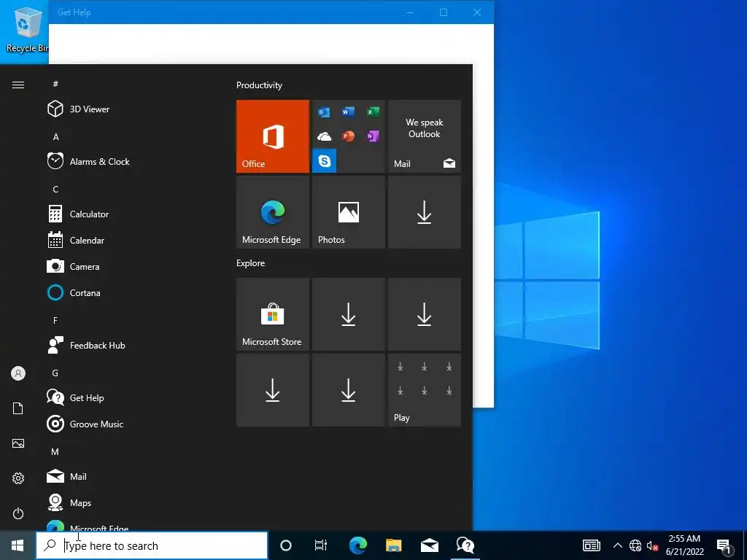Open the clock showing 2:55 AM

(x=684, y=545)
